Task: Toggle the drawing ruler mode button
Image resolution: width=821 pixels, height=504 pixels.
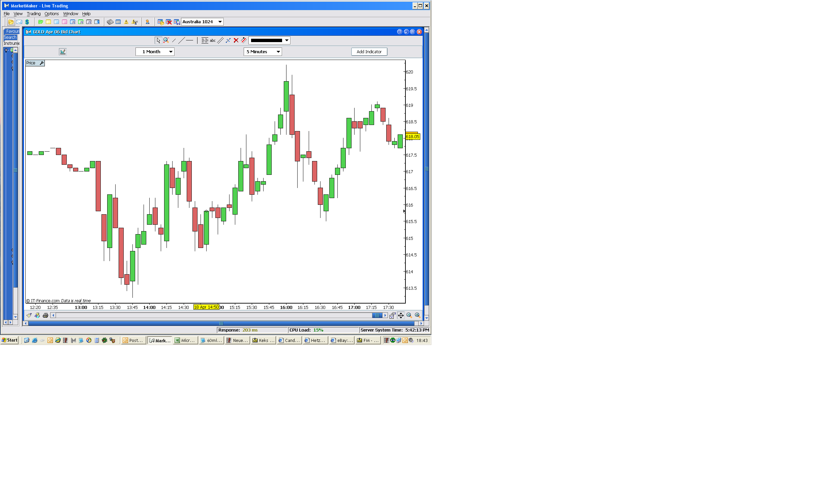Action: [x=63, y=52]
